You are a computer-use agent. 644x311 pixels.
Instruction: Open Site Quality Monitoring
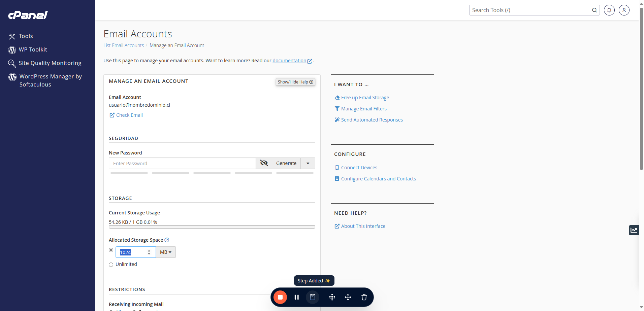[x=50, y=63]
